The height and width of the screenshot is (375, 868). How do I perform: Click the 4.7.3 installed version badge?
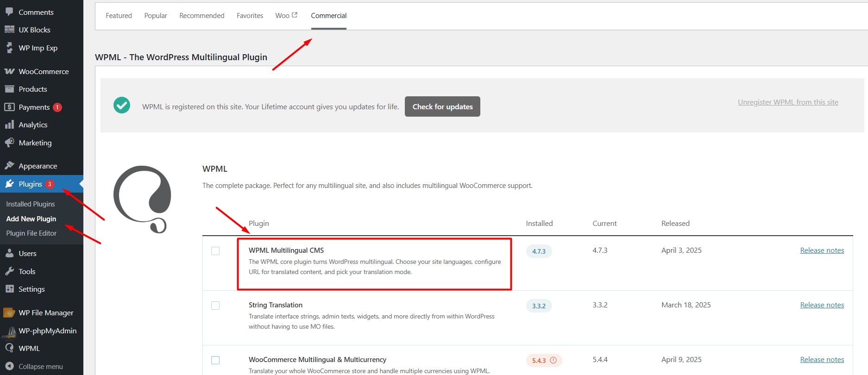tap(539, 251)
